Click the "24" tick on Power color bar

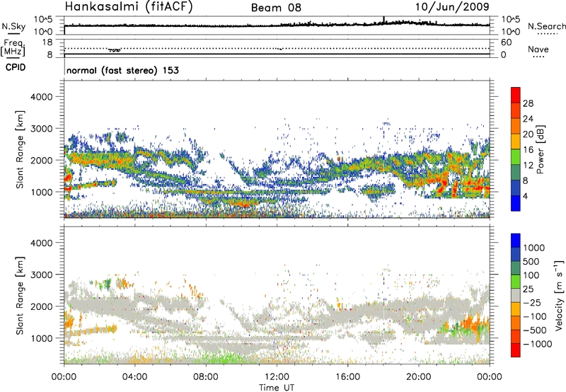click(528, 119)
